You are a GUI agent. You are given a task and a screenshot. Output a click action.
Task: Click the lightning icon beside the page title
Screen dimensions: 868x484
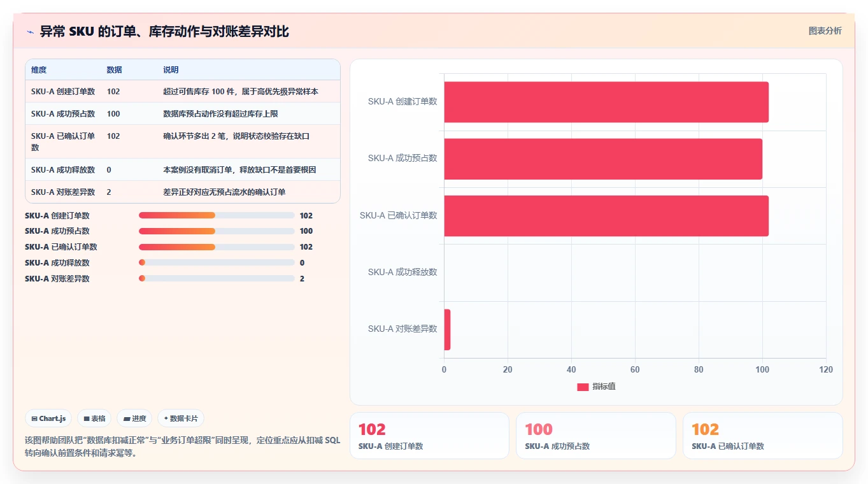[30, 32]
